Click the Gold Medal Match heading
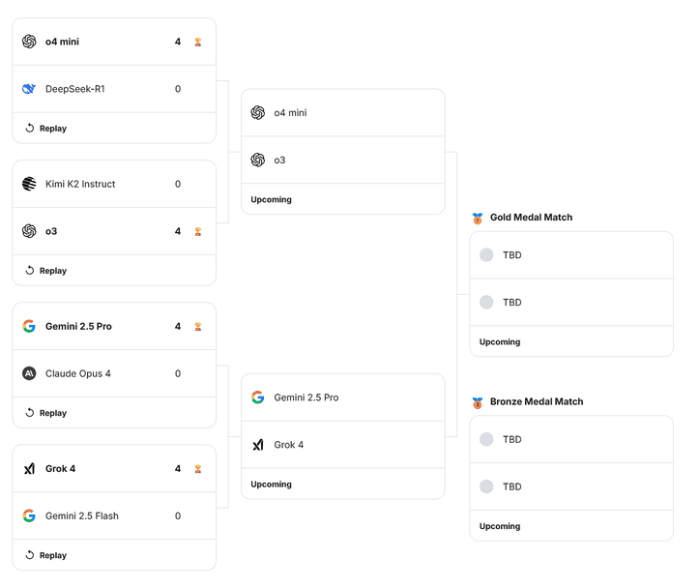The image size is (700, 588). point(531,218)
